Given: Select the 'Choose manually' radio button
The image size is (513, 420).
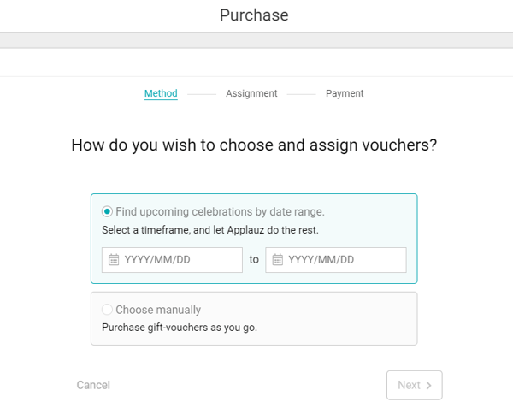Looking at the screenshot, I should [x=107, y=310].
